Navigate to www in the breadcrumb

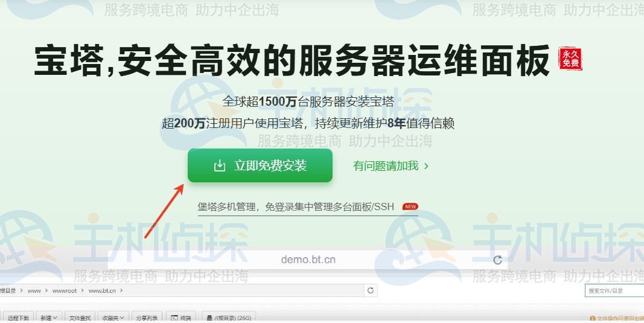coord(34,290)
